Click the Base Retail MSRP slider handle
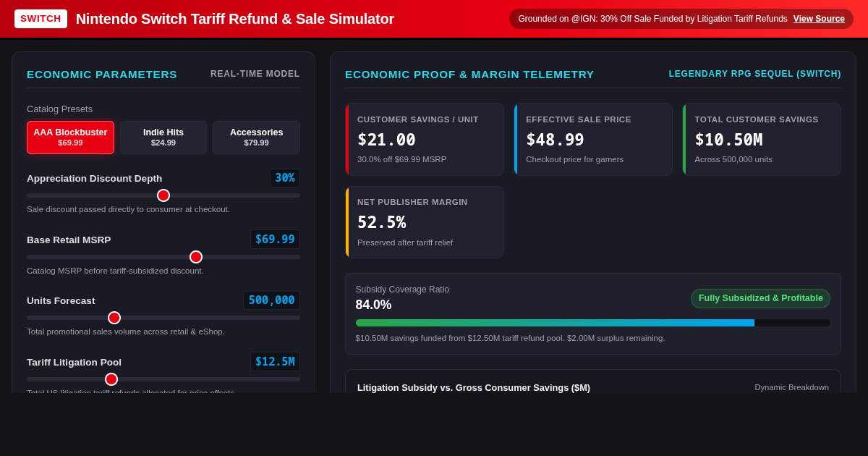Image resolution: width=868 pixels, height=456 pixels. click(x=196, y=257)
